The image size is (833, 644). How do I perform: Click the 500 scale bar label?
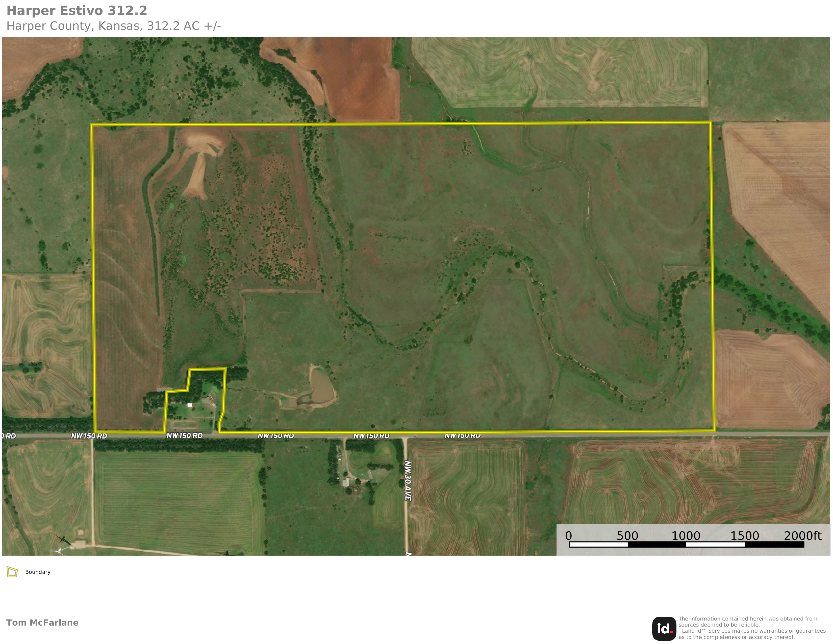click(627, 536)
